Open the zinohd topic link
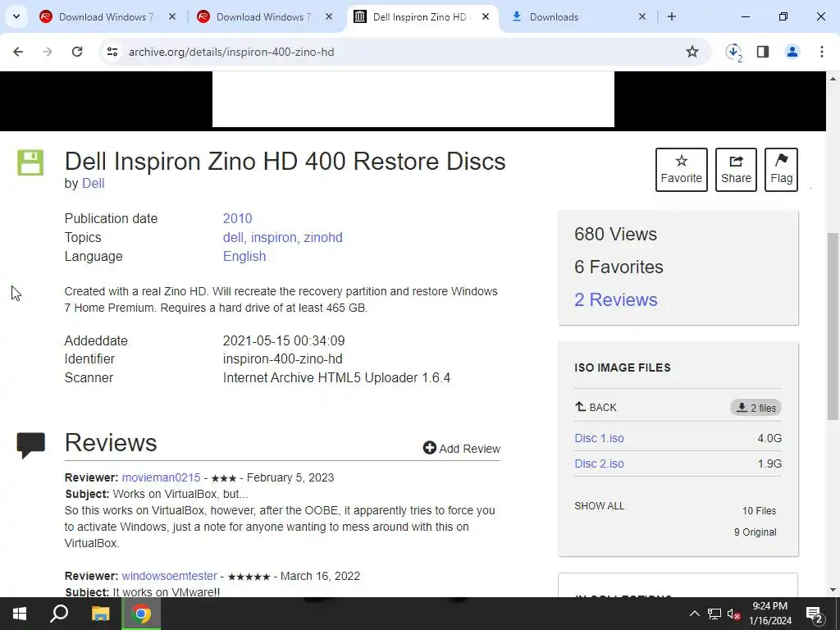The height and width of the screenshot is (630, 840). point(323,237)
